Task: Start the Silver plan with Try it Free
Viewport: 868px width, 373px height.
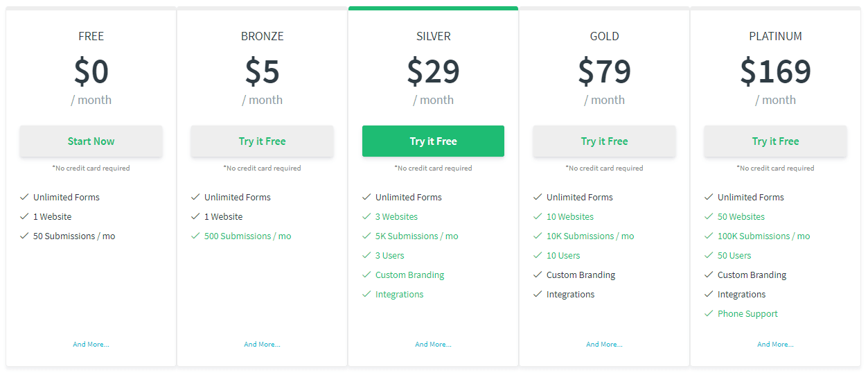Action: coord(433,141)
